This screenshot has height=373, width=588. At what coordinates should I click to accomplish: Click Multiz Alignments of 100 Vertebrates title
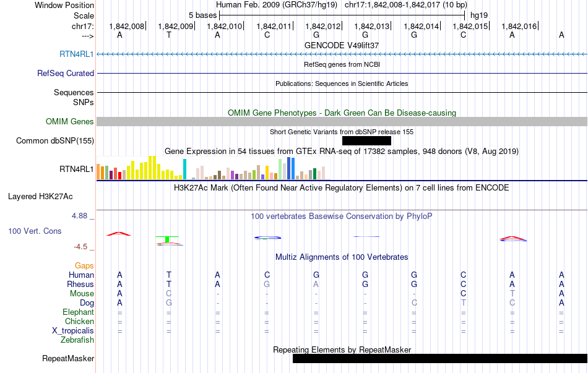click(x=342, y=257)
